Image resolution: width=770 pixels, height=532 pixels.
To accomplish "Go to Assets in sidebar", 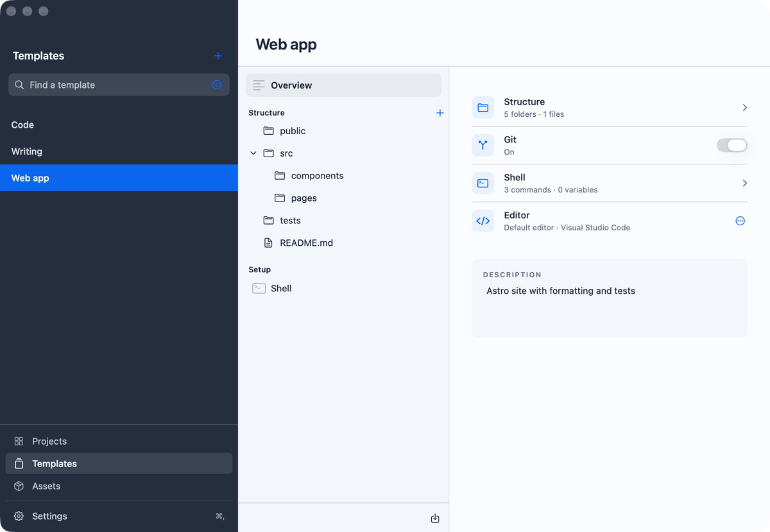I will (x=119, y=486).
